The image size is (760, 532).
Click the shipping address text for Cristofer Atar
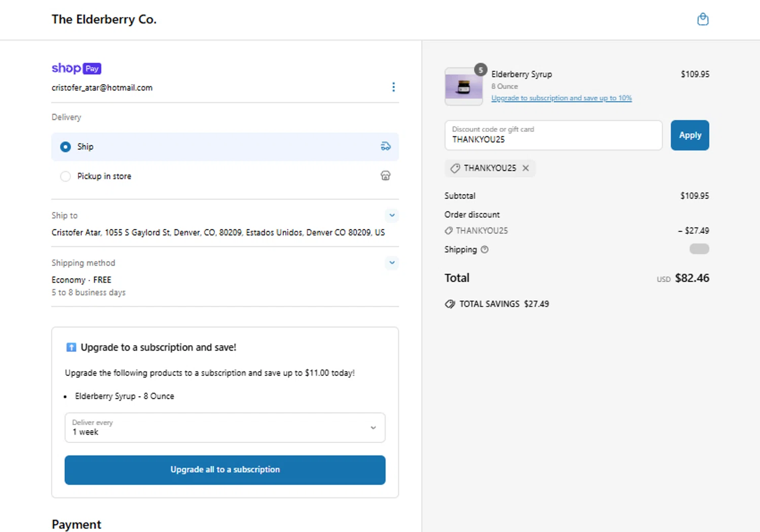(x=218, y=233)
